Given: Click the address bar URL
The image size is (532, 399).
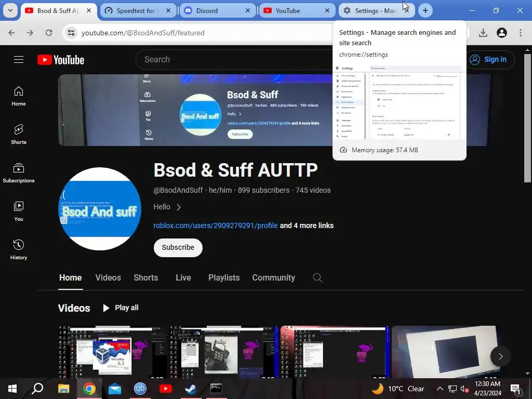Looking at the screenshot, I should pyautogui.click(x=143, y=33).
